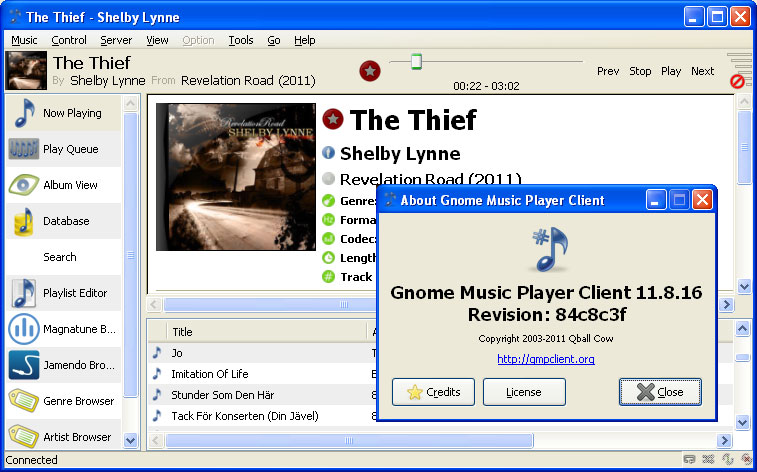Toggle repeat mode in the status bar
This screenshot has width=757, height=472.
point(689,459)
